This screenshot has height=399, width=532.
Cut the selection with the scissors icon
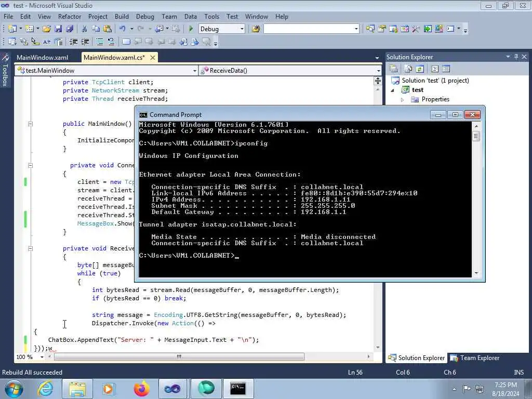(85, 29)
